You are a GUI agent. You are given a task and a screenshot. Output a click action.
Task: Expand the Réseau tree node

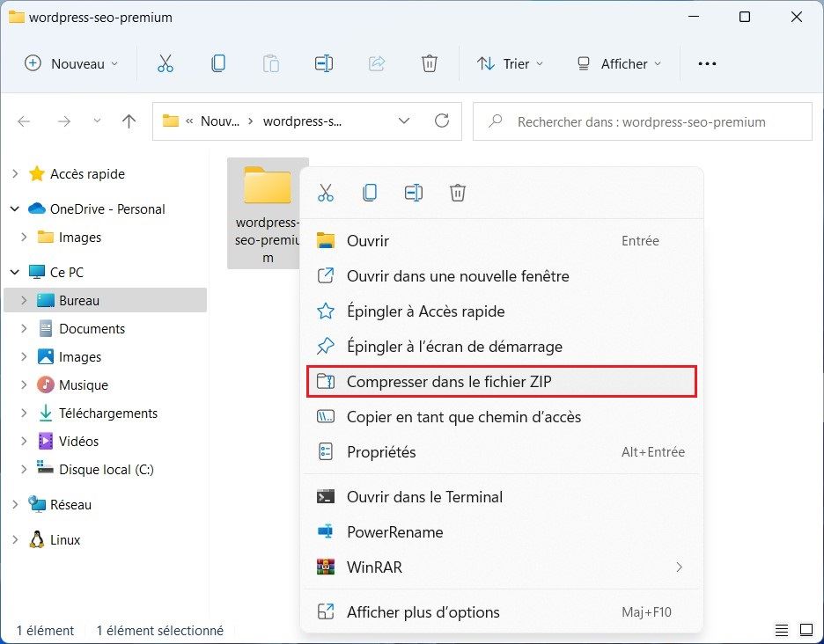click(x=15, y=504)
